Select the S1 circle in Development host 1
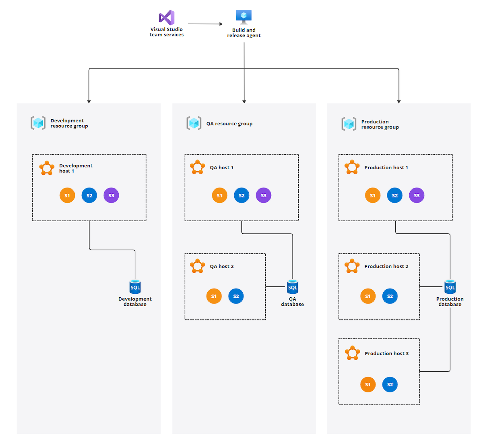The image size is (483, 448). pos(67,195)
